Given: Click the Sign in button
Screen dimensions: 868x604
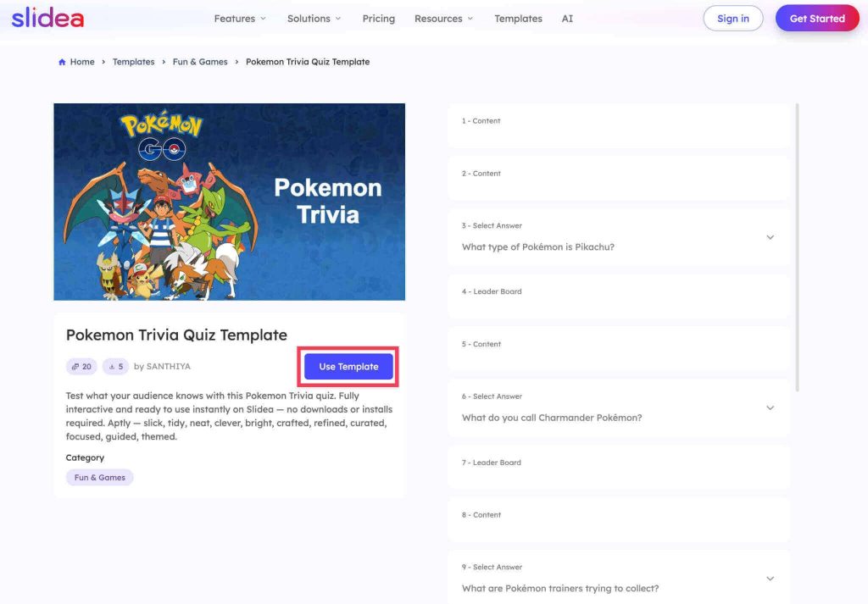Looking at the screenshot, I should (x=733, y=19).
